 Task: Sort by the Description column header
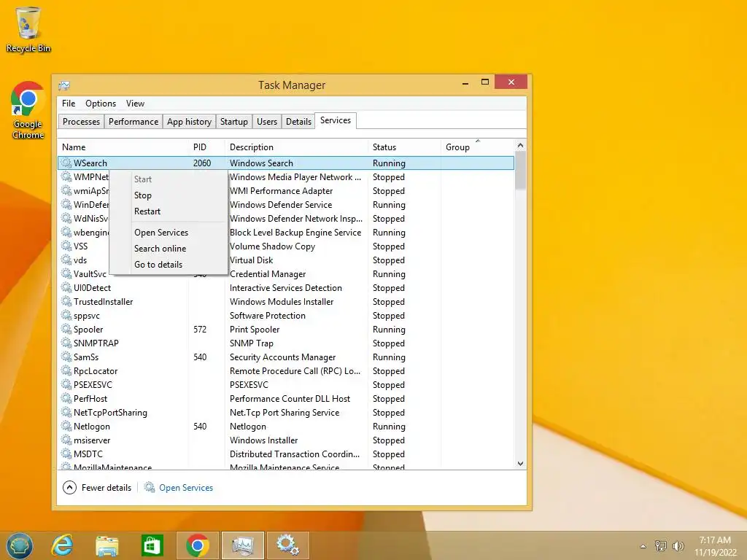tap(296, 147)
